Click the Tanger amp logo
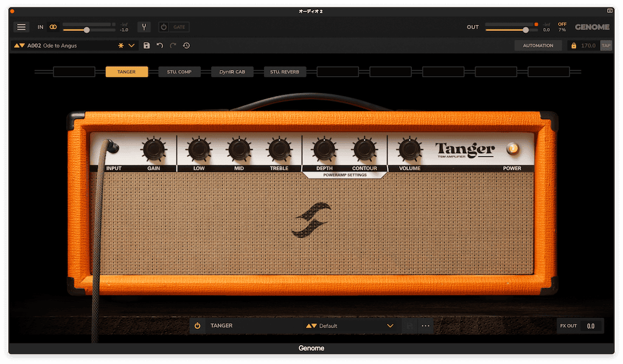The image size is (623, 364). tap(465, 150)
